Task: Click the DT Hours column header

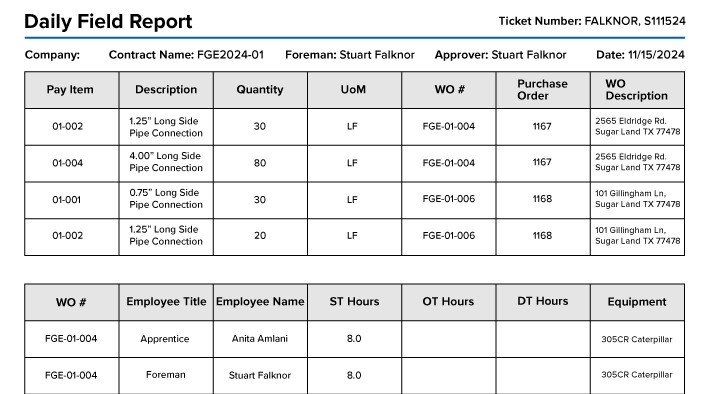Action: tap(543, 301)
